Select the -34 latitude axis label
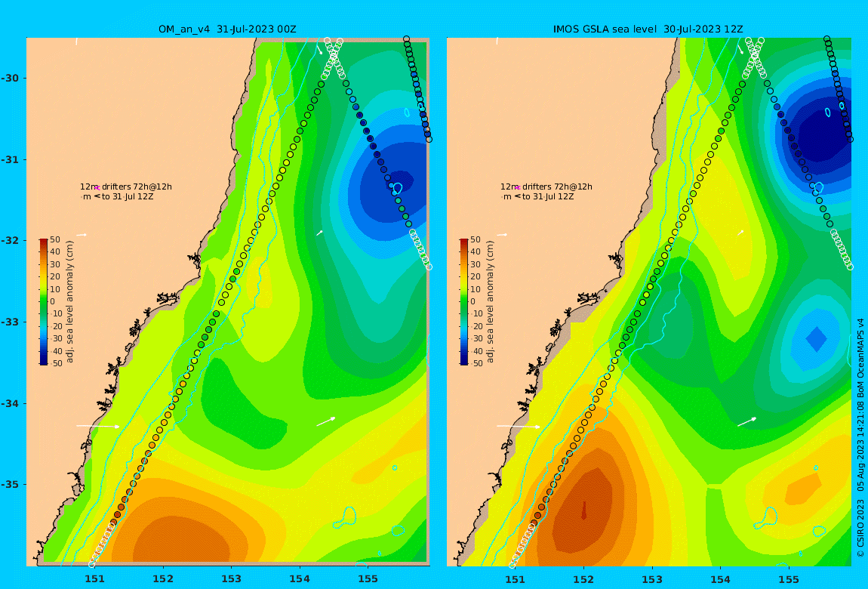Viewport: 868px width, 589px height. pos(10,403)
